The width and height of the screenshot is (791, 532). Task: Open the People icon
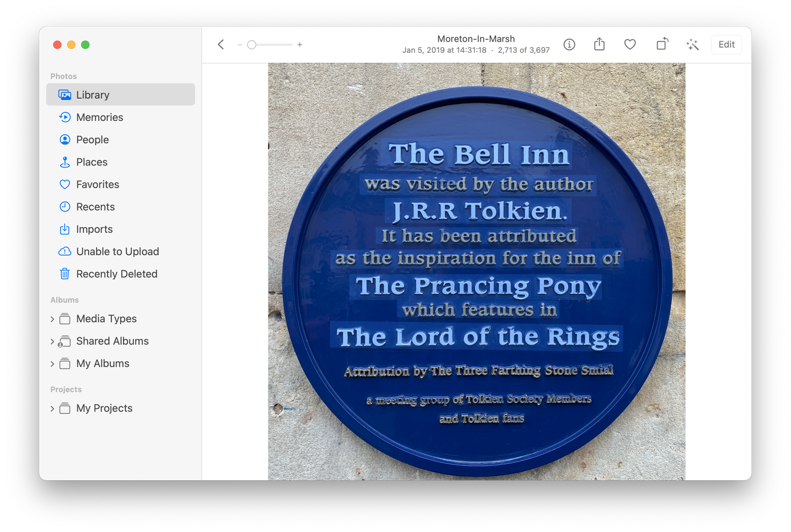click(x=65, y=140)
